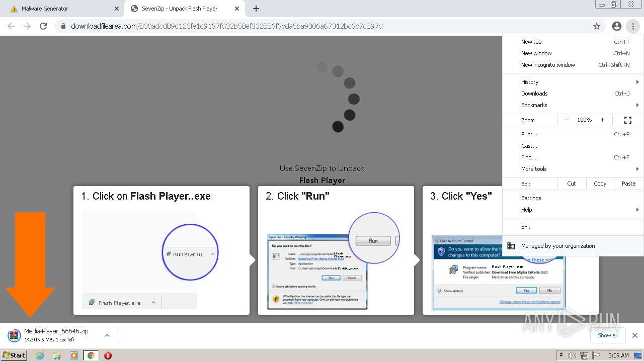The width and height of the screenshot is (644, 362).
Task: Select Print... in the Chrome menu
Action: click(573, 134)
